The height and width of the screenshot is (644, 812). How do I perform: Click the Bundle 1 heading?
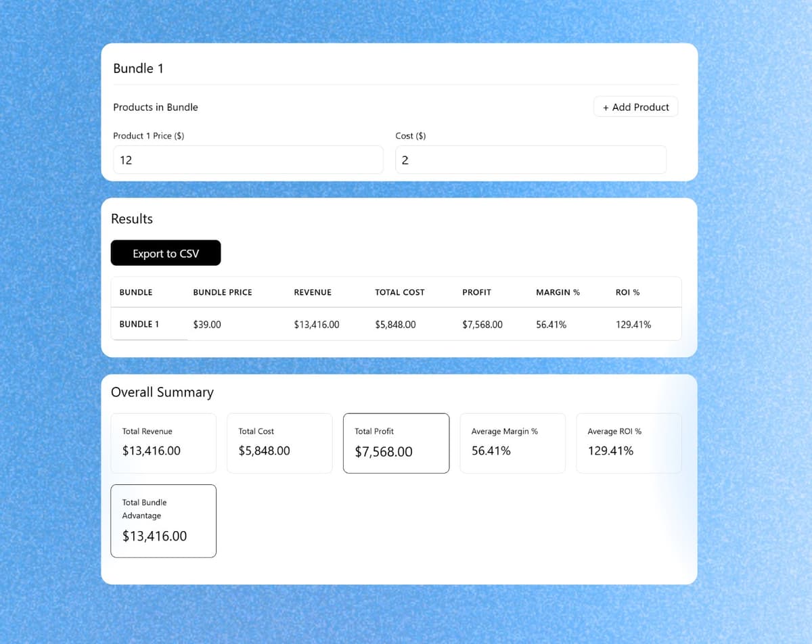click(138, 68)
